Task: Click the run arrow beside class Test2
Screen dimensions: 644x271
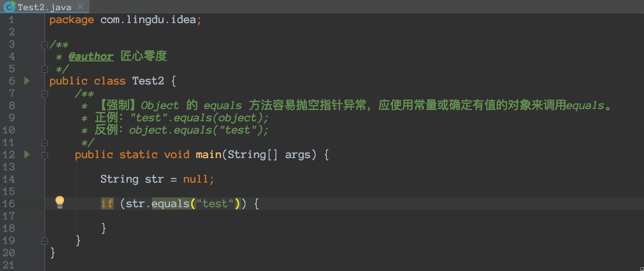Action: (27, 81)
